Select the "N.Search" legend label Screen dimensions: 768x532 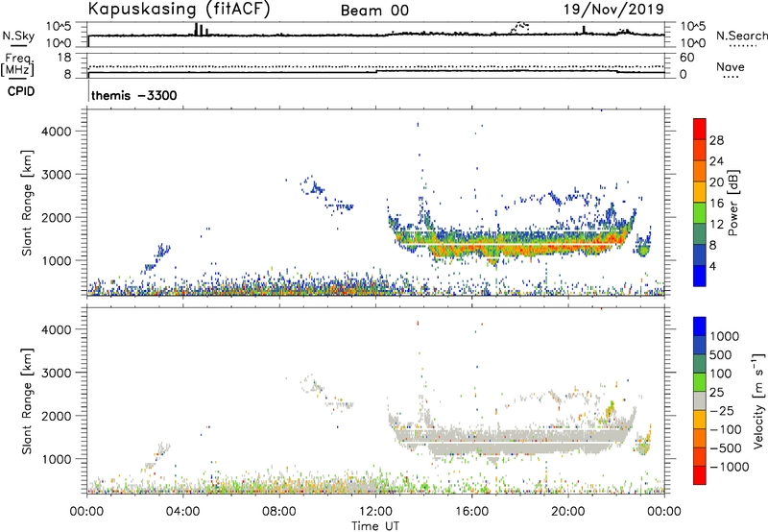pos(741,36)
